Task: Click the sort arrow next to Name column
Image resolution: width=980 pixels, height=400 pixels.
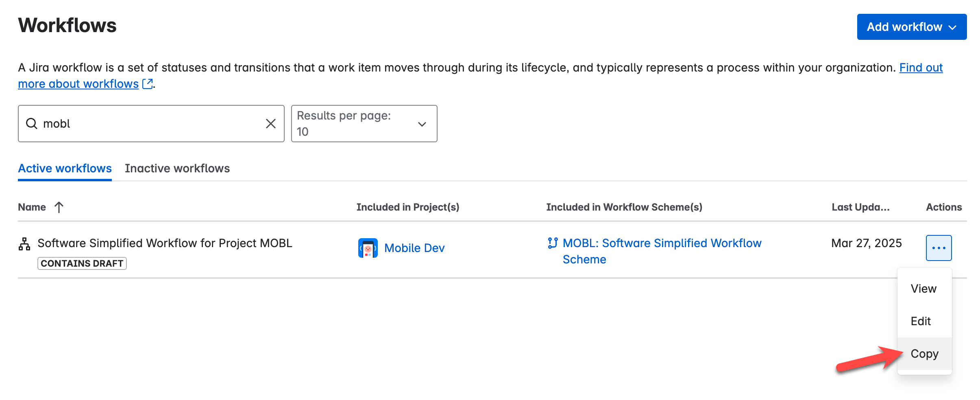Action: [x=59, y=207]
